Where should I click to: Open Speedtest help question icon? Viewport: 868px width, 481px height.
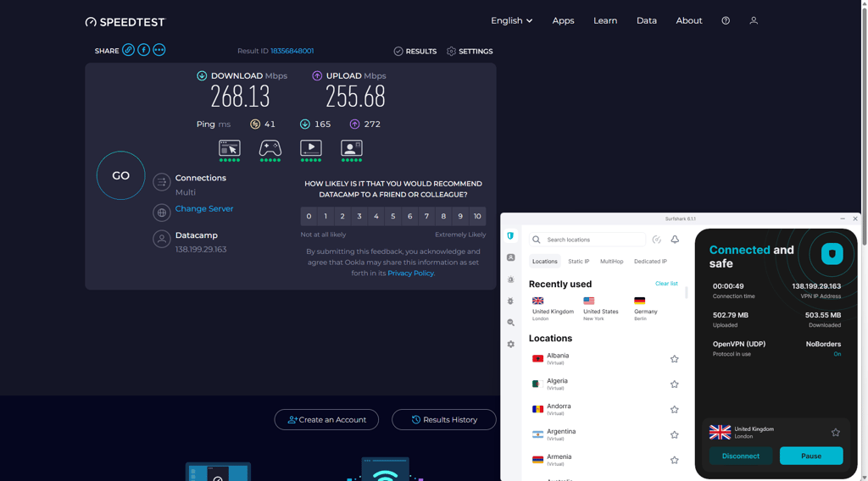726,20
